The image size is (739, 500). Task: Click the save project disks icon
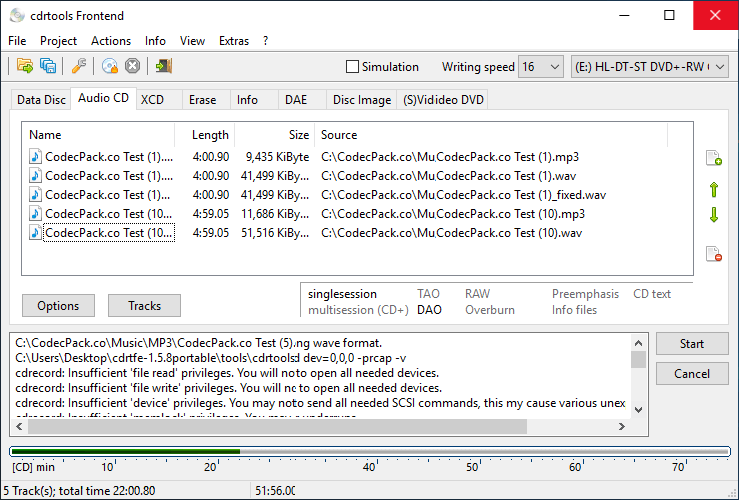point(48,66)
